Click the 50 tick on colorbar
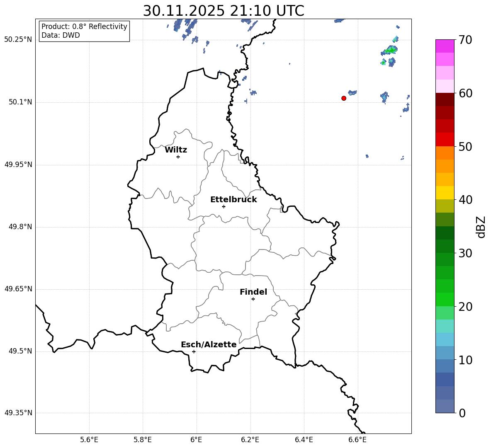This screenshot has width=491, height=448. tap(465, 146)
